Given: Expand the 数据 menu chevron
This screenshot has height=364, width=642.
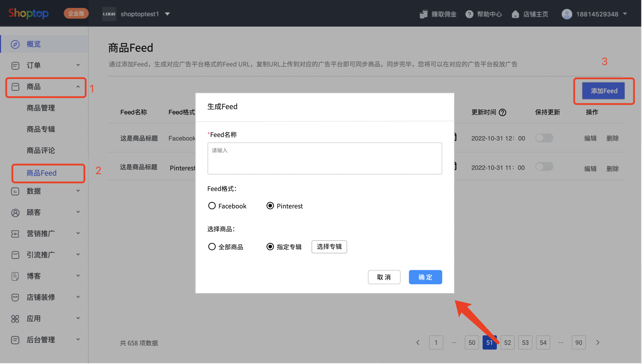Looking at the screenshot, I should [78, 191].
